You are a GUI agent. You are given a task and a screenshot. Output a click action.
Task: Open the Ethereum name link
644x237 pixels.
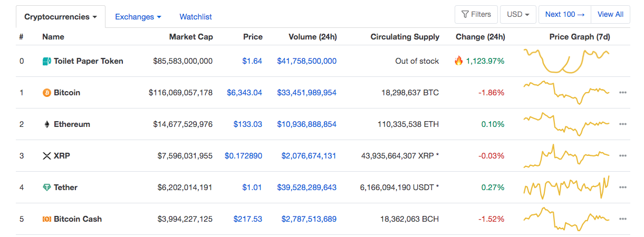[x=72, y=124]
